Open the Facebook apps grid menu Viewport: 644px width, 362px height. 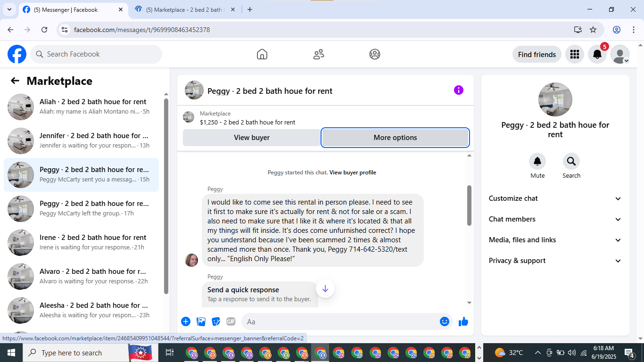click(x=574, y=54)
